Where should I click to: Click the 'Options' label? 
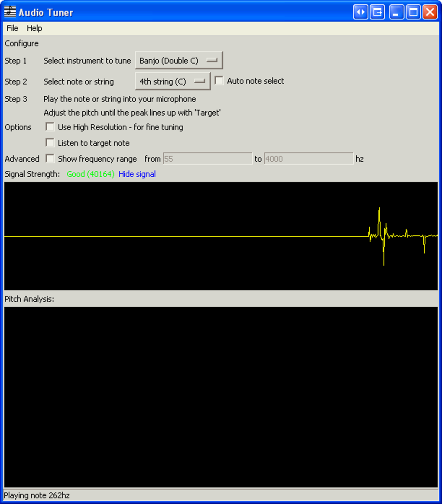(x=18, y=127)
